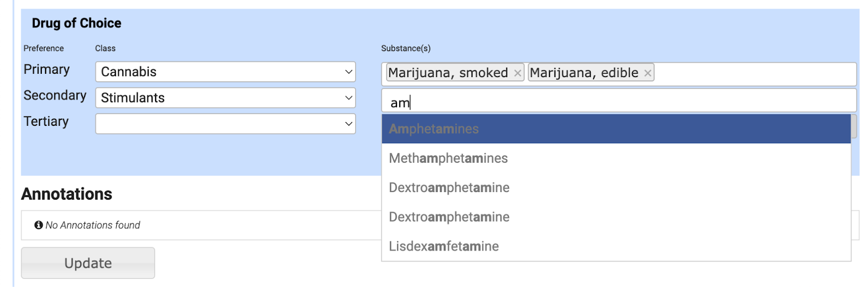Click the Annotations section heading
868x287 pixels.
67,194
